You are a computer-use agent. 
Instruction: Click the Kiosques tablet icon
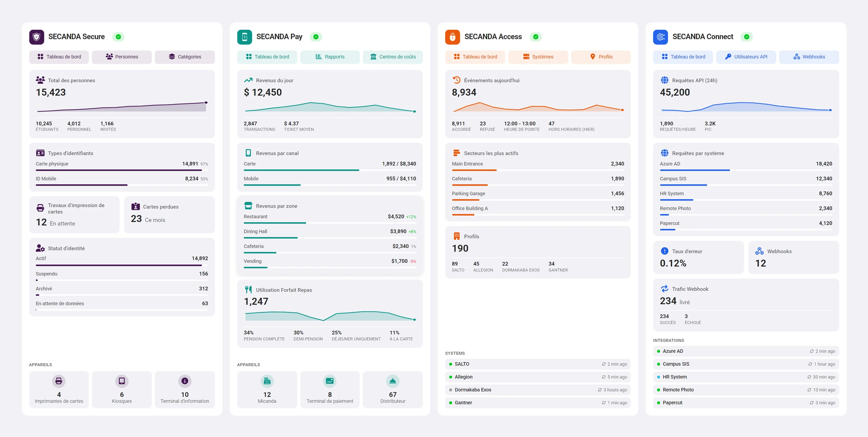122,381
